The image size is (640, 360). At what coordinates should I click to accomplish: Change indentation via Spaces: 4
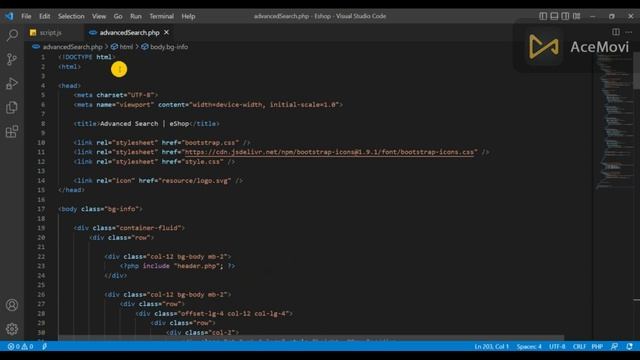click(529, 347)
